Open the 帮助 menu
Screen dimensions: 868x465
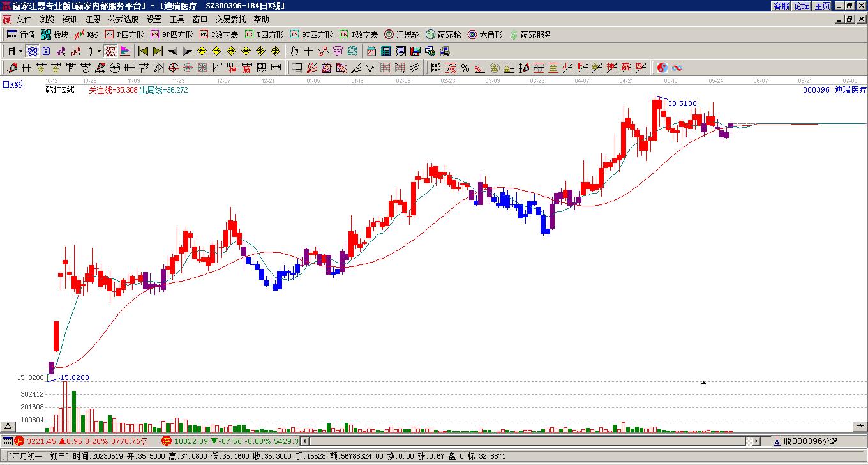point(262,19)
